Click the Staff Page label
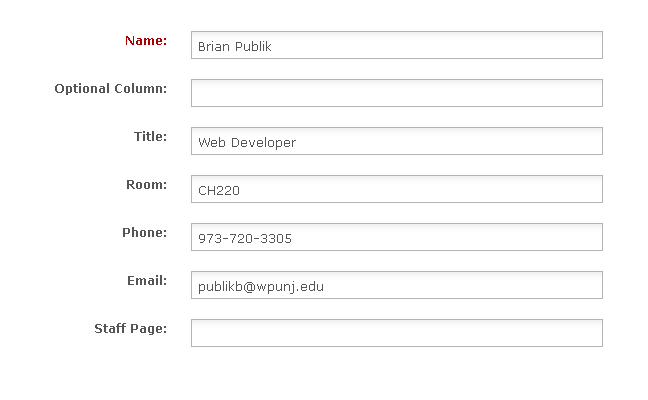 [x=130, y=329]
